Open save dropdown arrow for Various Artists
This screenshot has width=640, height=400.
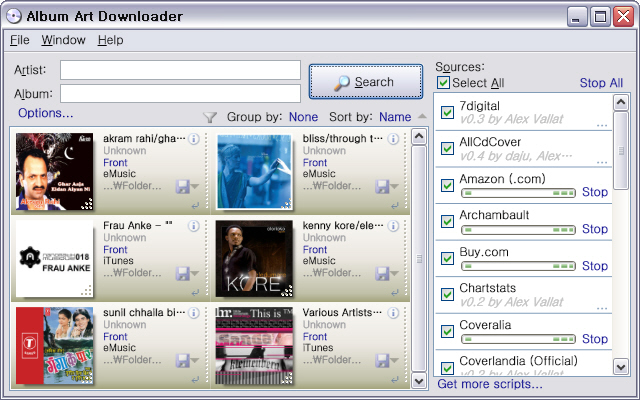[394, 361]
